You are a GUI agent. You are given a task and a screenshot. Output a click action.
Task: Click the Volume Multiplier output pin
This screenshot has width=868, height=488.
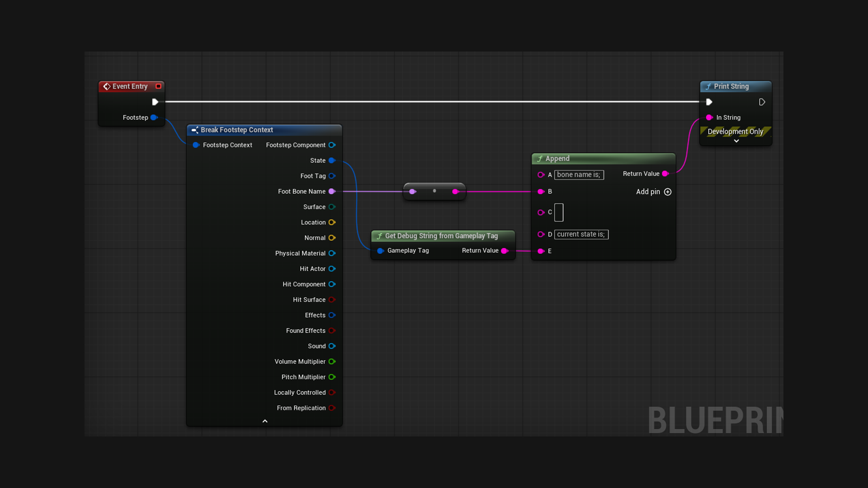(x=332, y=361)
